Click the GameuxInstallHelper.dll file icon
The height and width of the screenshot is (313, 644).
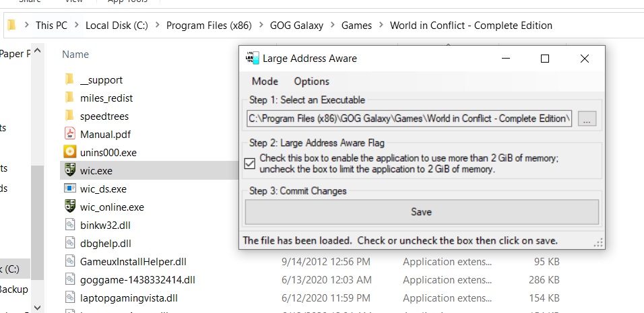[70, 261]
